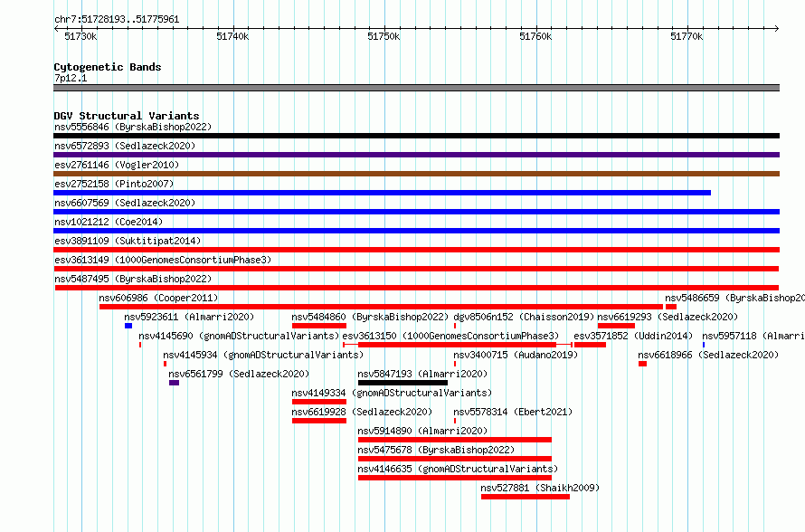The width and height of the screenshot is (805, 532).
Task: Select the red nsv4149334 variant bar
Action: pos(319,402)
